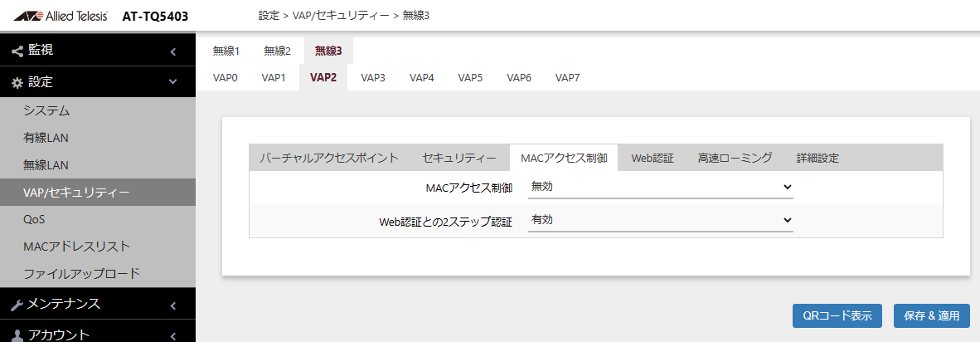This screenshot has height=342, width=980.
Task: Click the Allied Telesis logo
Action: (x=60, y=16)
